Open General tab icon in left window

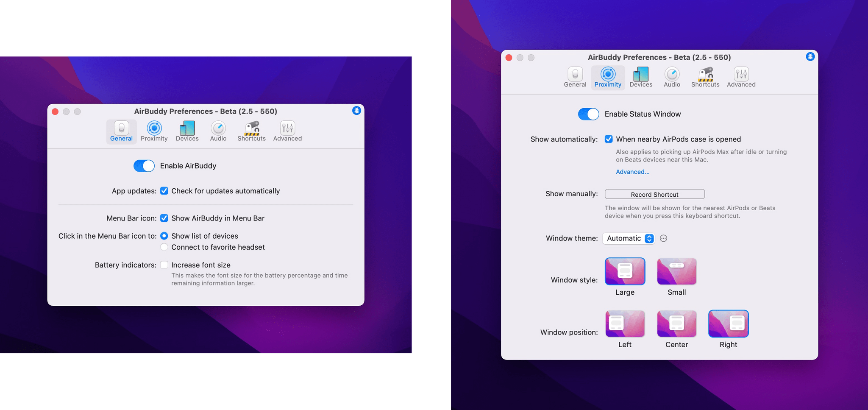121,128
